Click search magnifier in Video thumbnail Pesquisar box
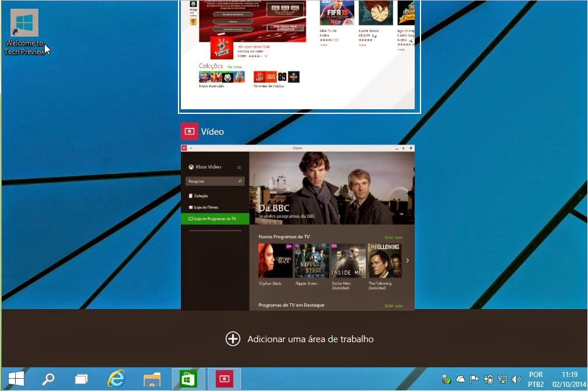The image size is (588, 391). coord(240,181)
